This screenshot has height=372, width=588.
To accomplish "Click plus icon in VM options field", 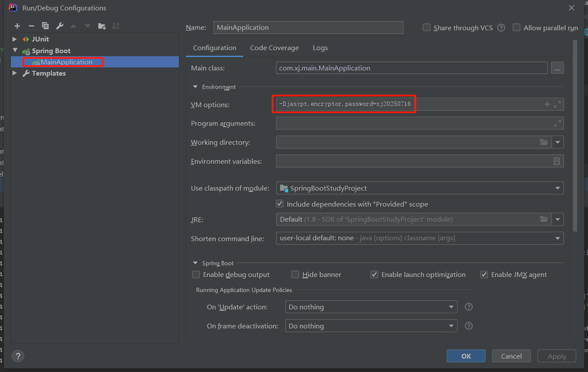I will tap(547, 104).
